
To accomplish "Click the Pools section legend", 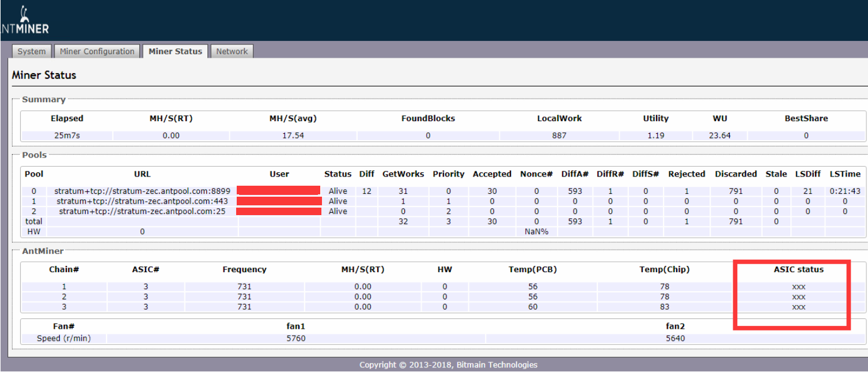I will 35,155.
